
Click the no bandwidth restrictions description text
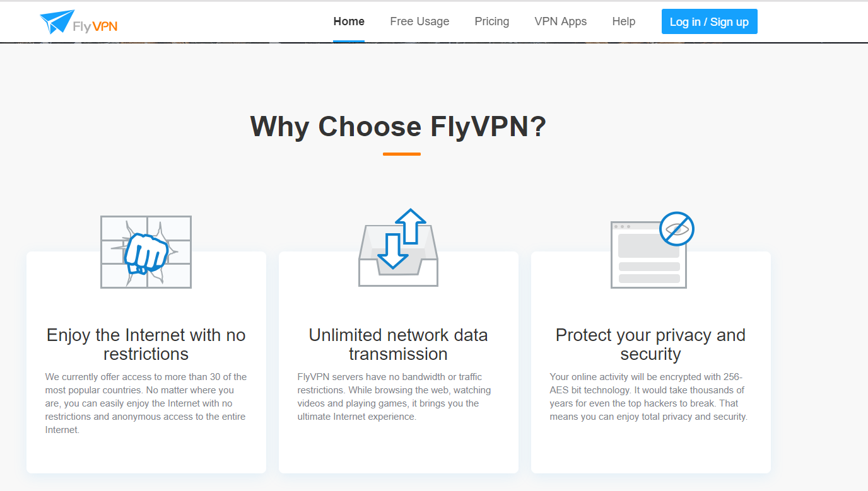click(x=394, y=396)
